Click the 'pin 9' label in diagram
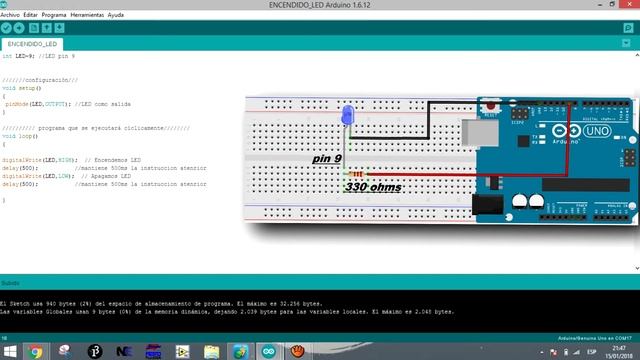Viewport: 640px width, 360px height. pyautogui.click(x=327, y=158)
